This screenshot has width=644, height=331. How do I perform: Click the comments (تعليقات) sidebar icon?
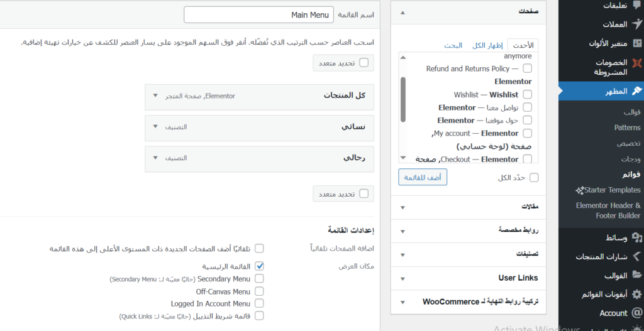tap(636, 5)
